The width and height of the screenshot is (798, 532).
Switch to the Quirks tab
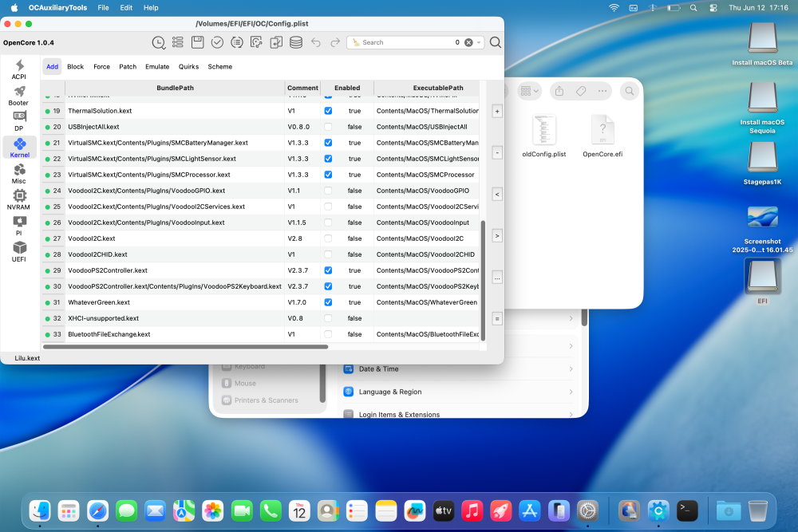coord(188,67)
